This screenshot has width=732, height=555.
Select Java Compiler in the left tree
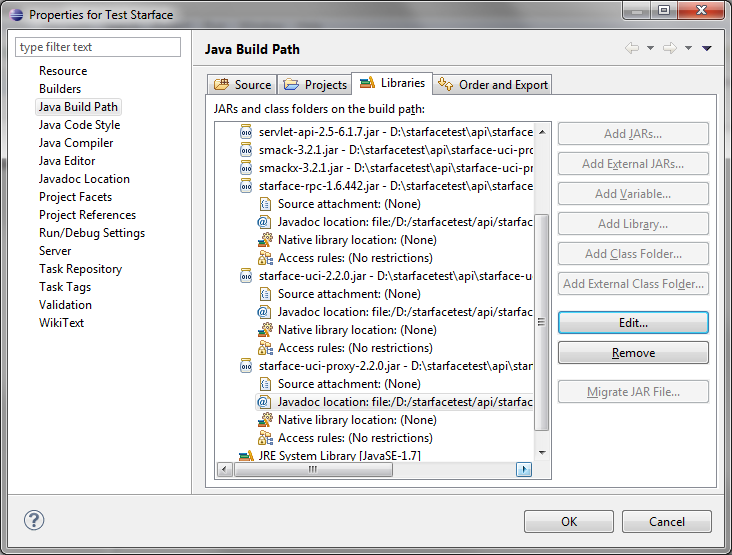coord(76,143)
